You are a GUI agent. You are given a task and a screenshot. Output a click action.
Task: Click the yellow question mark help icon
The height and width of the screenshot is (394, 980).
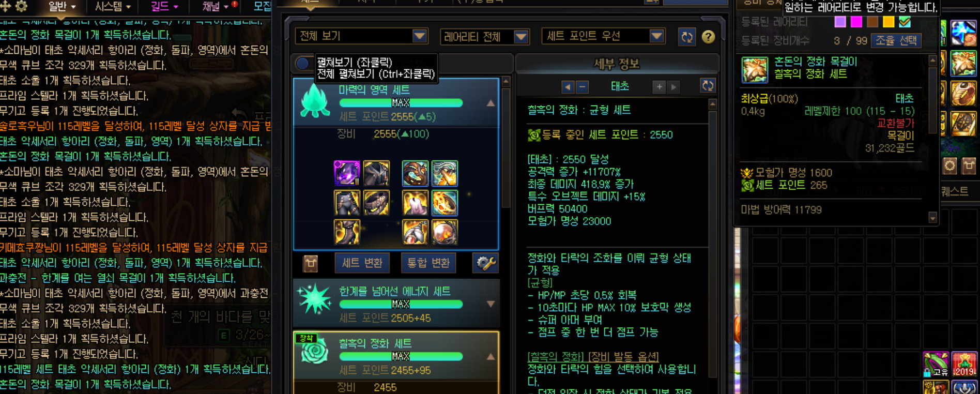coord(708,37)
